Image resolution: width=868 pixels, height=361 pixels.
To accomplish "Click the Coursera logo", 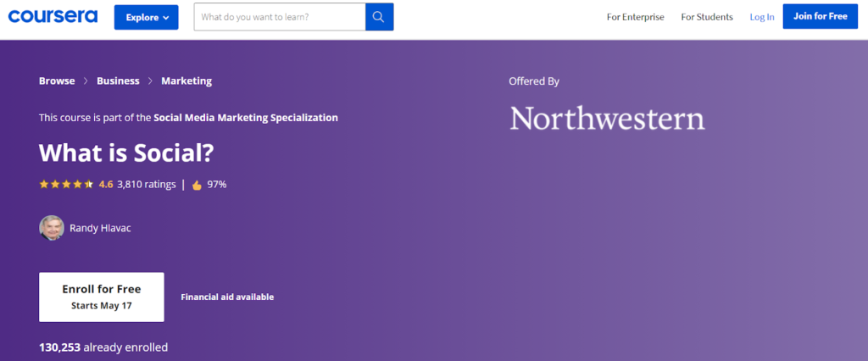I will 53,17.
